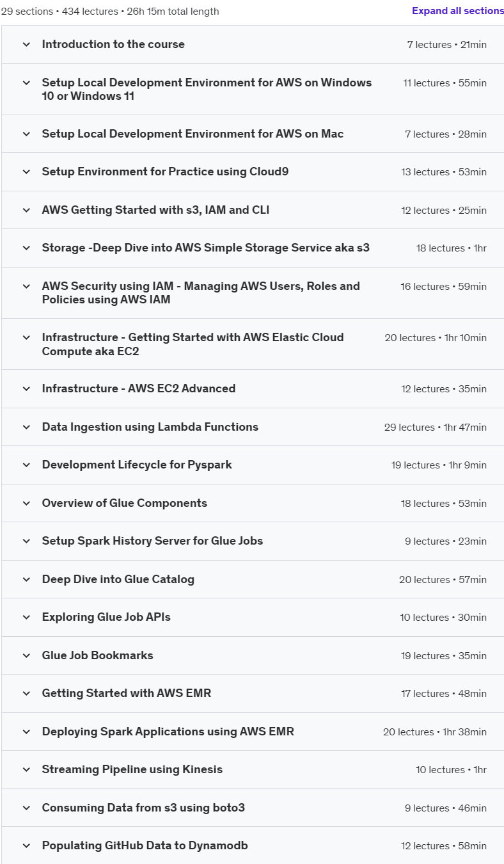The height and width of the screenshot is (864, 504).
Task: Open Deploying Spark Applications using AWS EMR title
Action: click(x=168, y=732)
